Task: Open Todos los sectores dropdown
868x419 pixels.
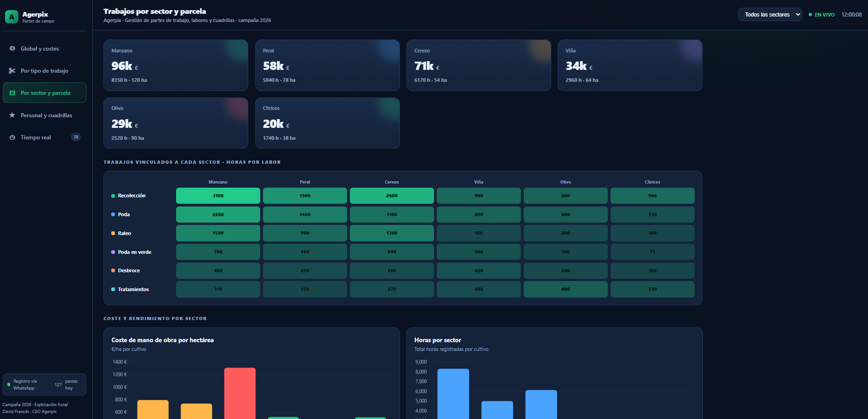Action: (770, 15)
